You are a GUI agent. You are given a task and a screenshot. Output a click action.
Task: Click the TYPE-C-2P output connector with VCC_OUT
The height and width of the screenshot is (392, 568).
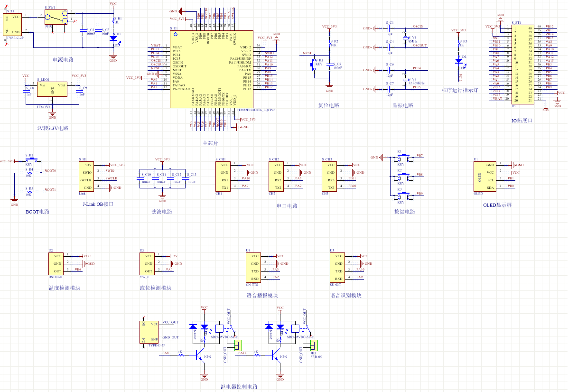coord(149,332)
